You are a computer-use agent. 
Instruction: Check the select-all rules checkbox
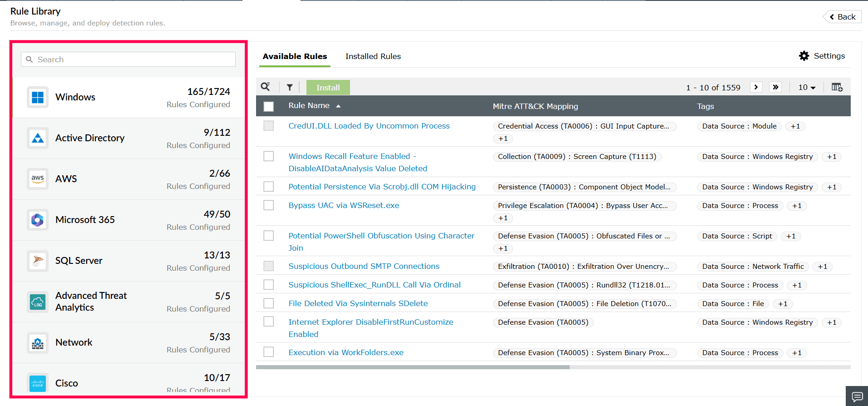[x=269, y=106]
